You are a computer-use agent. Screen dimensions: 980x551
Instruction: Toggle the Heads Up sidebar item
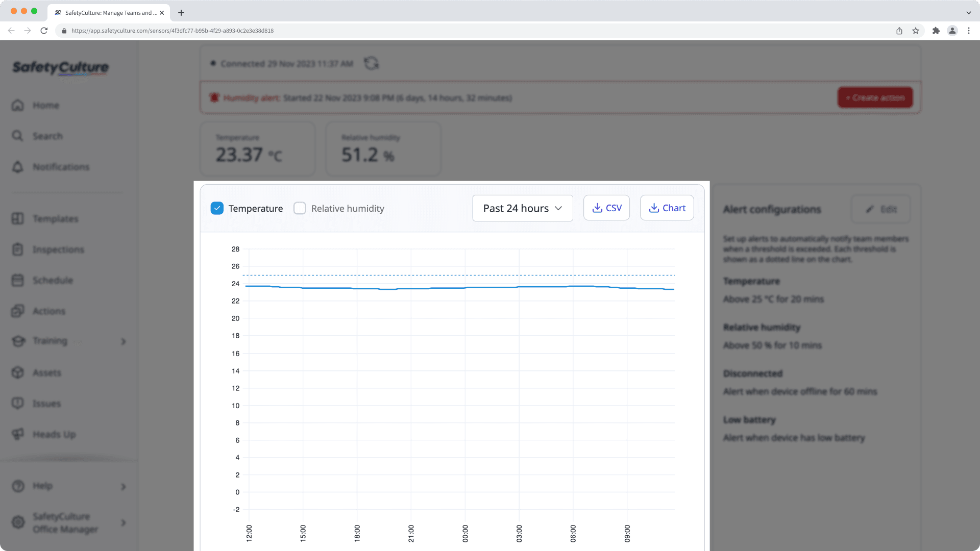pyautogui.click(x=54, y=434)
